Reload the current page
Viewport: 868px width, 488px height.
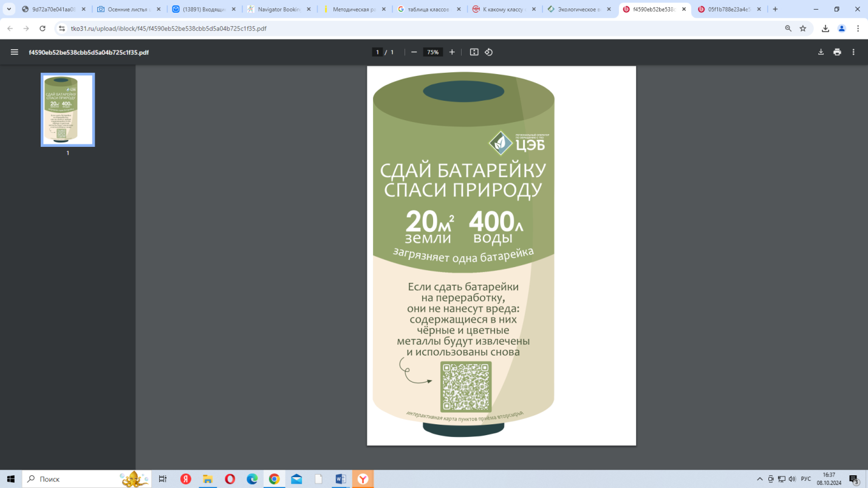pos(43,29)
